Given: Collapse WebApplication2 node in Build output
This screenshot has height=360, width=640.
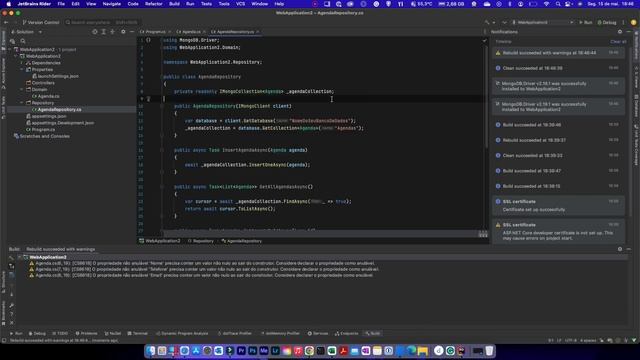Looking at the screenshot, I should pyautogui.click(x=19, y=258).
